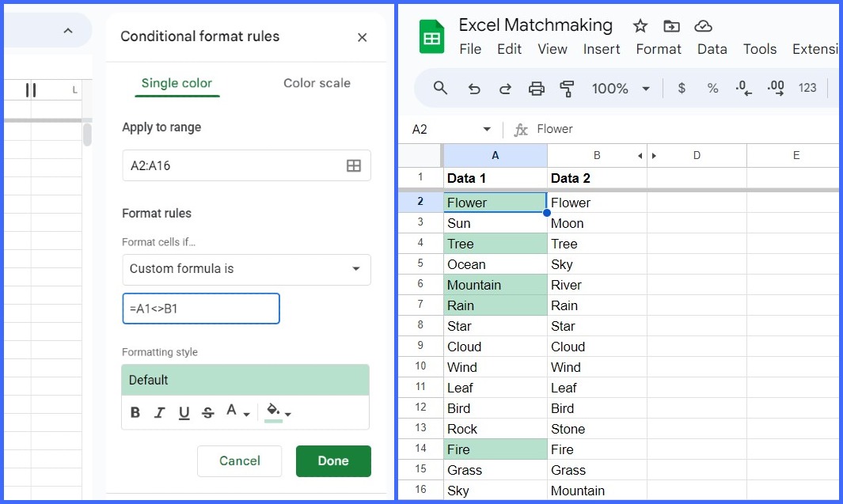Switch to the Color scale tab
The image size is (843, 504).
[317, 83]
